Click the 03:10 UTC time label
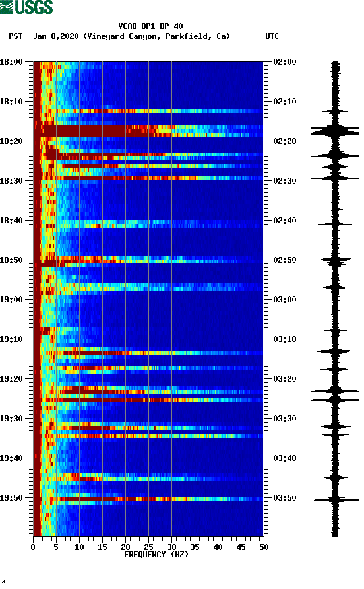 click(285, 339)
